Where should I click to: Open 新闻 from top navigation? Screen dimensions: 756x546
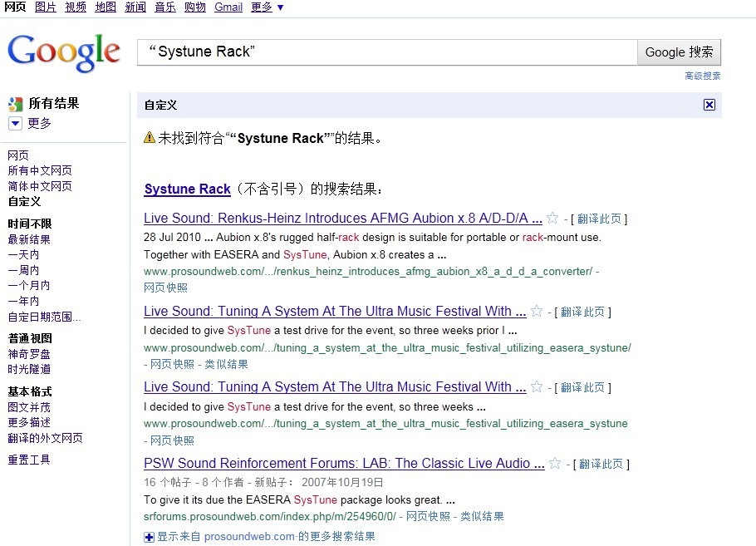[x=135, y=7]
